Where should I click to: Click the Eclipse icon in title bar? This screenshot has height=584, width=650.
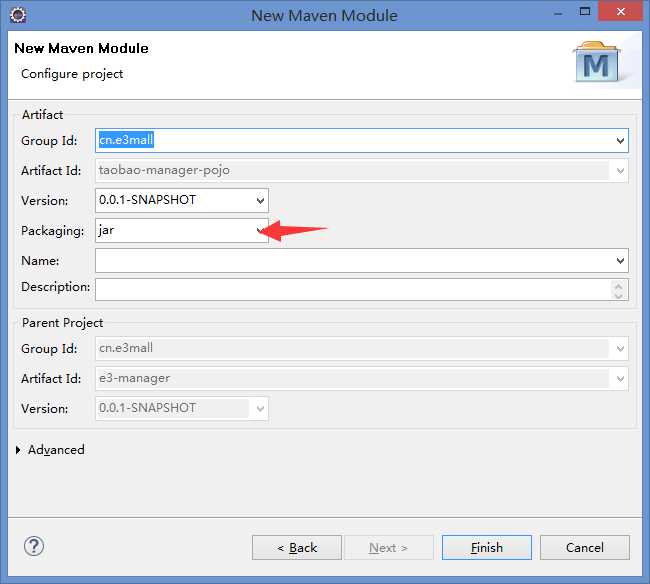tap(18, 15)
